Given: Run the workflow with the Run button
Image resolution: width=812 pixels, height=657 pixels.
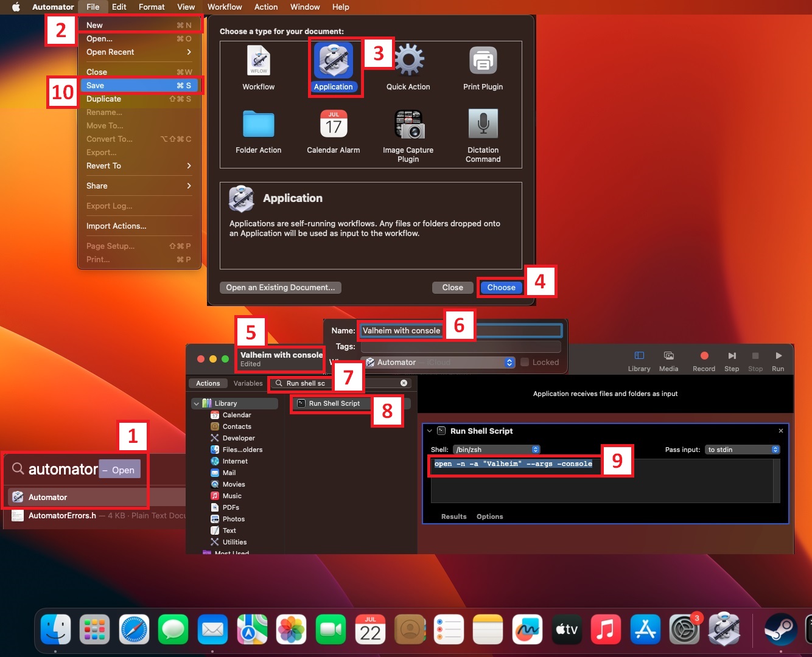Looking at the screenshot, I should [x=778, y=356].
